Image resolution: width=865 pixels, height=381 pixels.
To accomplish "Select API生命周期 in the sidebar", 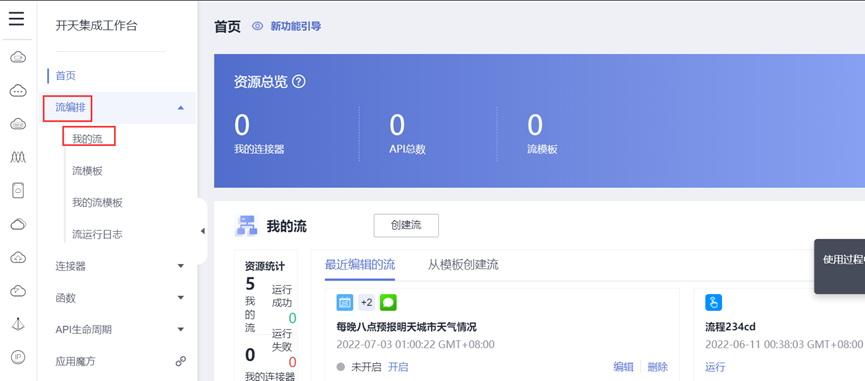I will point(83,330).
